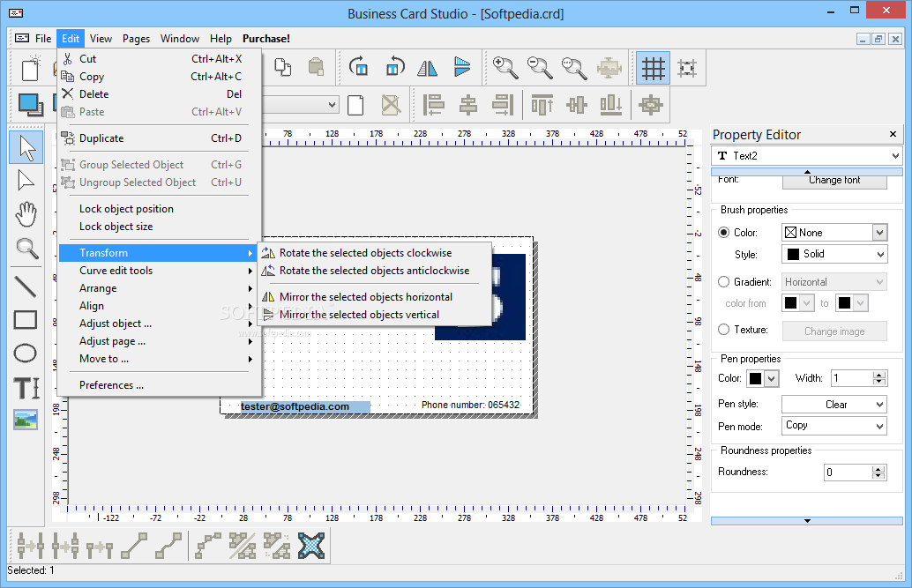Choose Mirror the selected objects horizontal

click(x=375, y=296)
